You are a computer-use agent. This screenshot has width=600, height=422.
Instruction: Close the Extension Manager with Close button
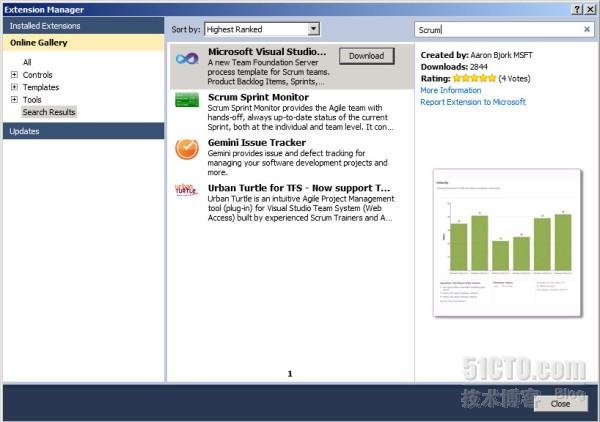(561, 404)
